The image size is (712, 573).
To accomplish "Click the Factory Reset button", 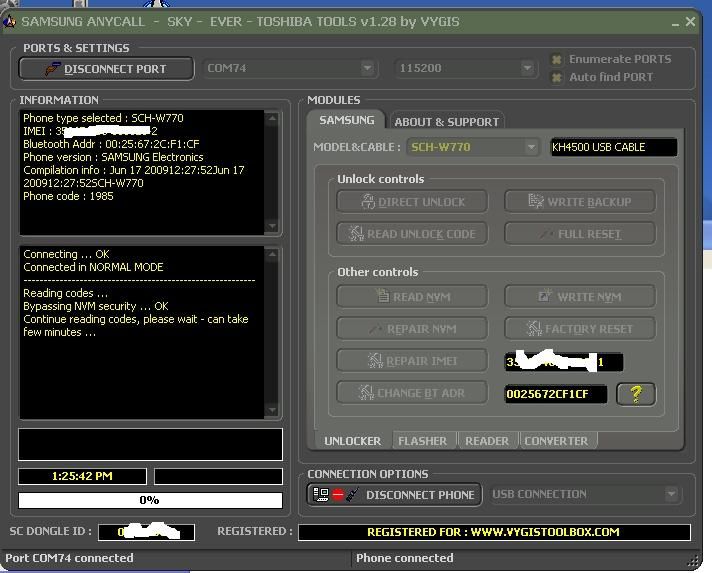I will pos(580,329).
